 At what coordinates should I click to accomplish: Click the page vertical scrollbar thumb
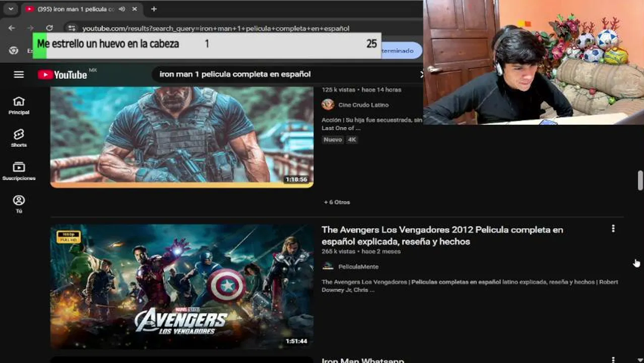(x=640, y=180)
